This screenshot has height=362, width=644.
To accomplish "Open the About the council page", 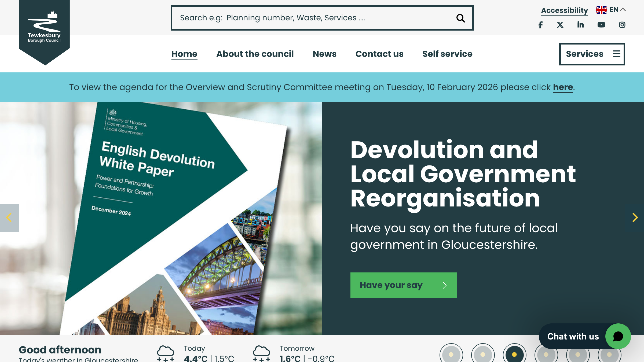I will [255, 54].
